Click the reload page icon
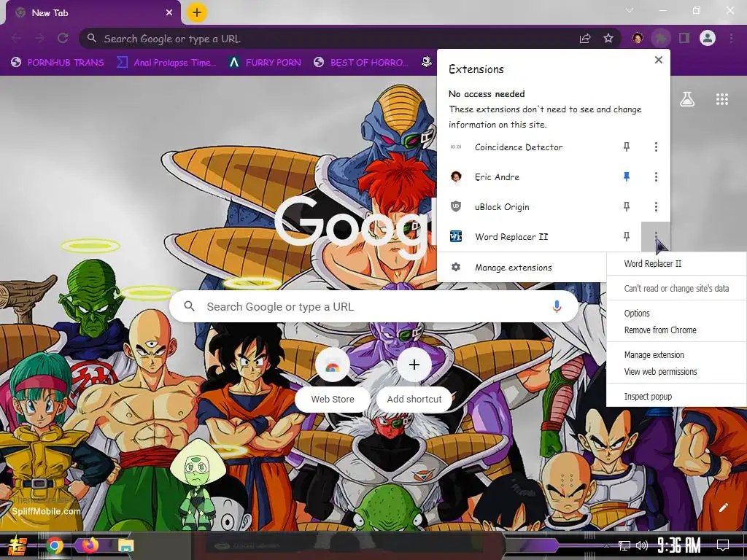 (63, 39)
